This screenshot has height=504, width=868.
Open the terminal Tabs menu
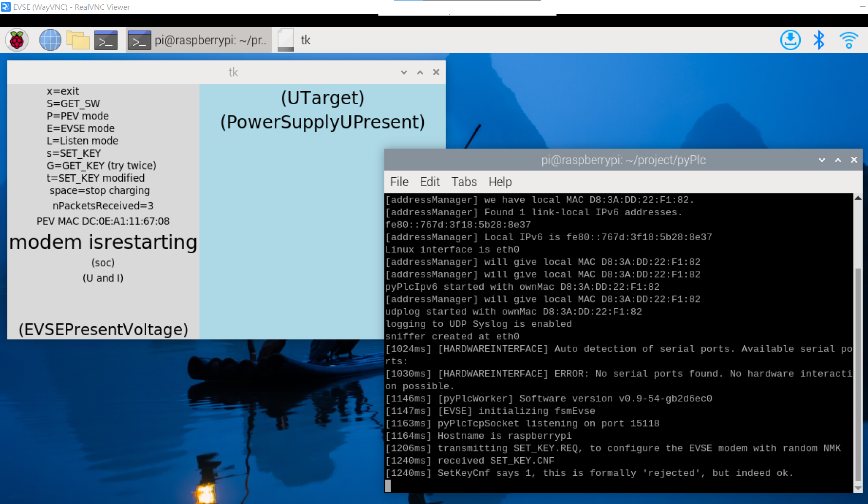(464, 182)
